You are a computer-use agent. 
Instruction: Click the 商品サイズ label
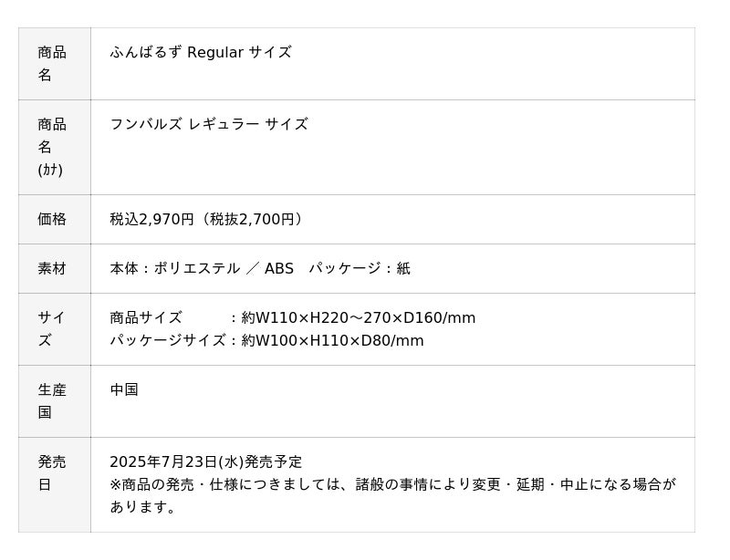click(x=146, y=317)
